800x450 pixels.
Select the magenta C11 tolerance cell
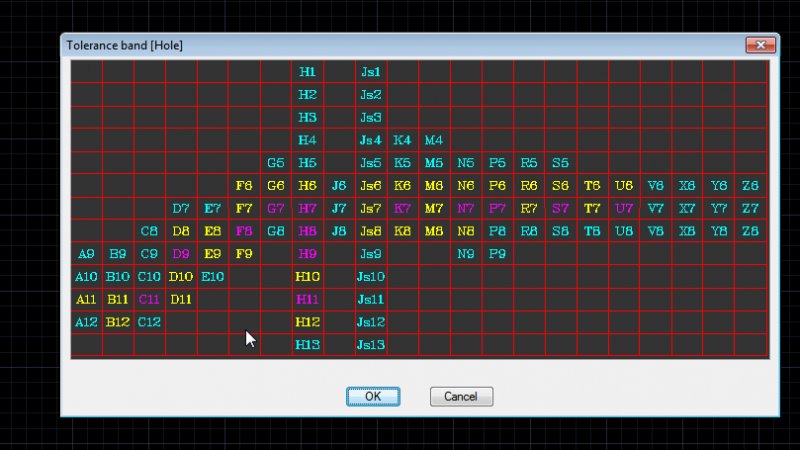click(x=149, y=299)
